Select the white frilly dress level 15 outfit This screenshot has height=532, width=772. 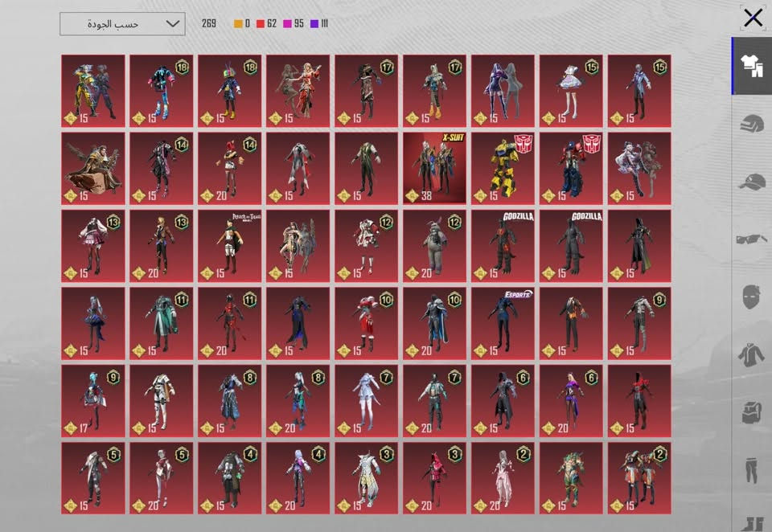[x=571, y=91]
